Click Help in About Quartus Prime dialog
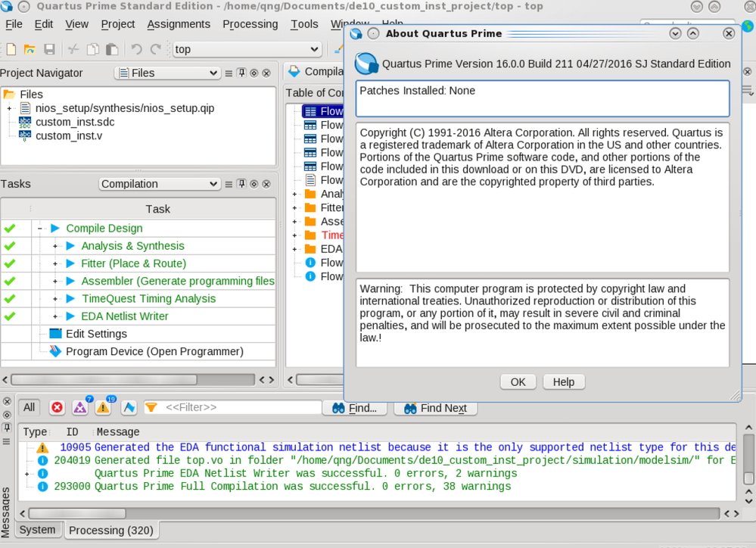 point(564,382)
